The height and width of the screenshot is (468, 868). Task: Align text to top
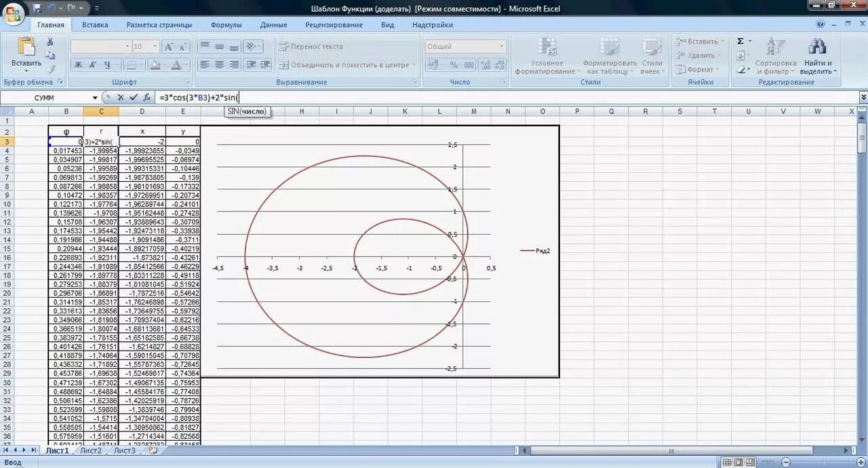205,47
